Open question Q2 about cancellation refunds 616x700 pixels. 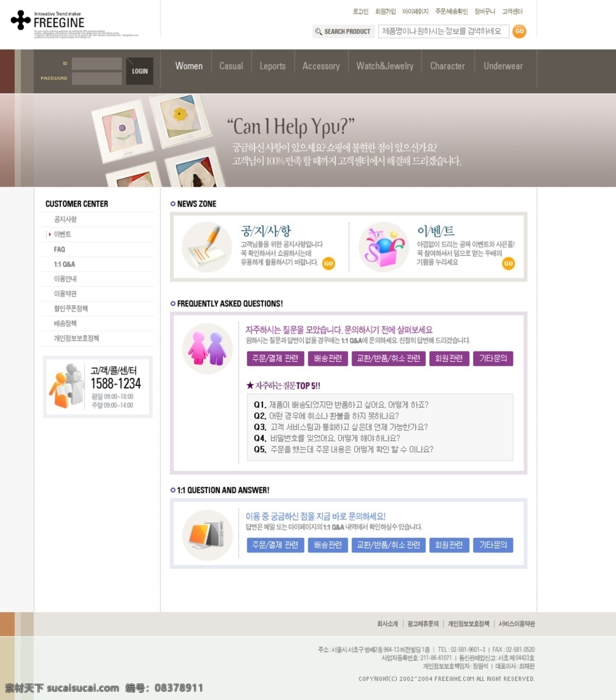326,416
